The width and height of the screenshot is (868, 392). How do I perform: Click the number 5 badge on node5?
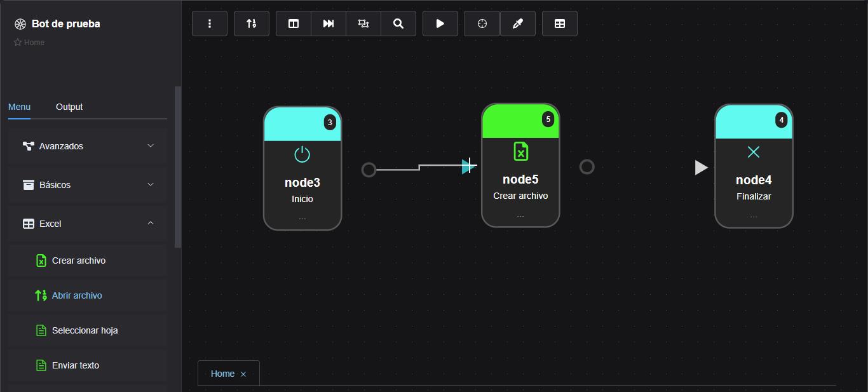[x=548, y=119]
